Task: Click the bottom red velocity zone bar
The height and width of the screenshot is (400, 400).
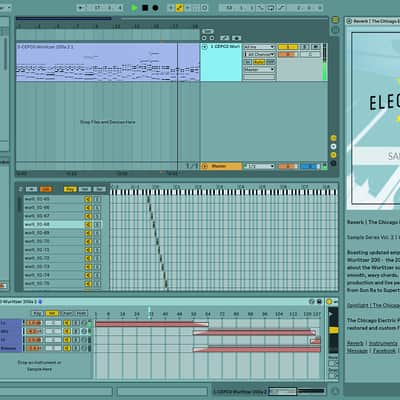Action: coord(257,349)
